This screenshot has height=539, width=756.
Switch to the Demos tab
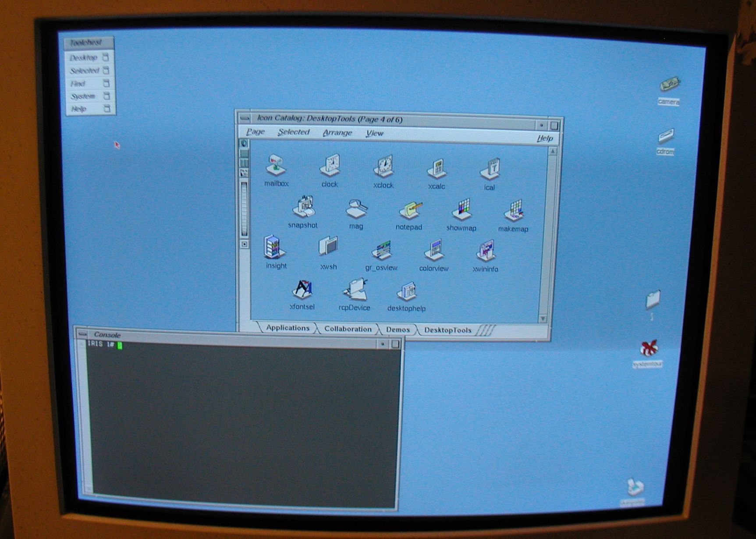point(398,330)
